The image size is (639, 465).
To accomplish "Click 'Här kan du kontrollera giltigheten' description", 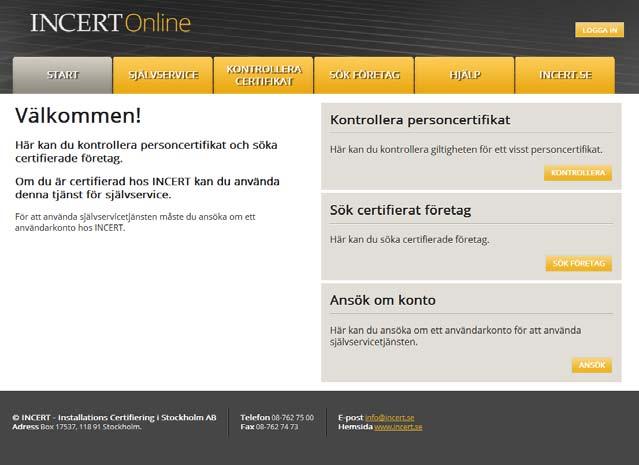I will click(466, 150).
